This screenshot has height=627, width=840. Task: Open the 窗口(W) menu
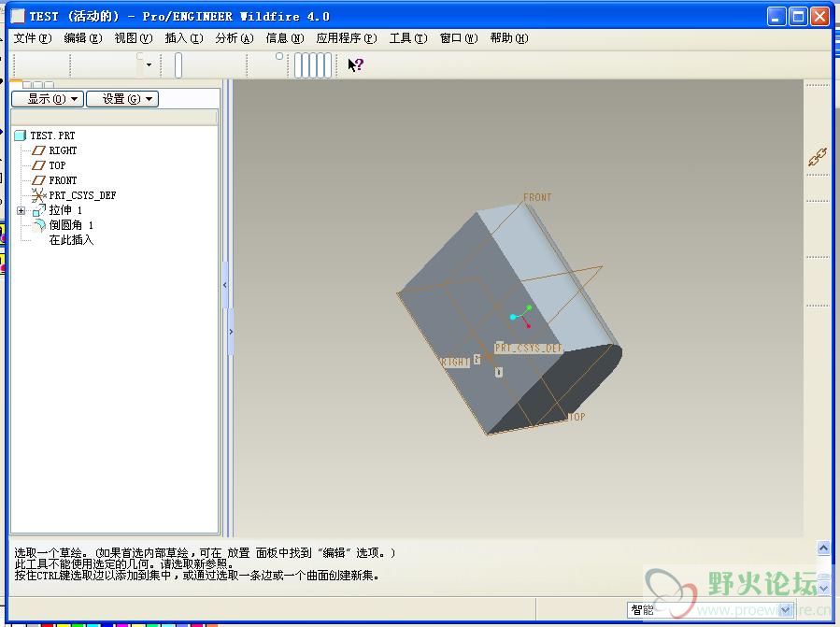point(459,38)
